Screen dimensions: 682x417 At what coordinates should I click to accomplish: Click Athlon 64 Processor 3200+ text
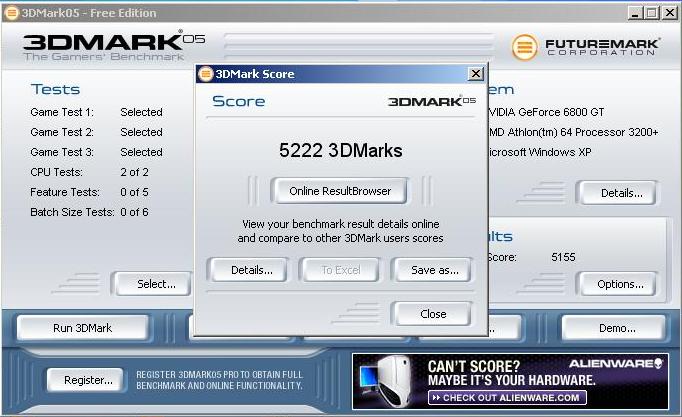pos(574,132)
